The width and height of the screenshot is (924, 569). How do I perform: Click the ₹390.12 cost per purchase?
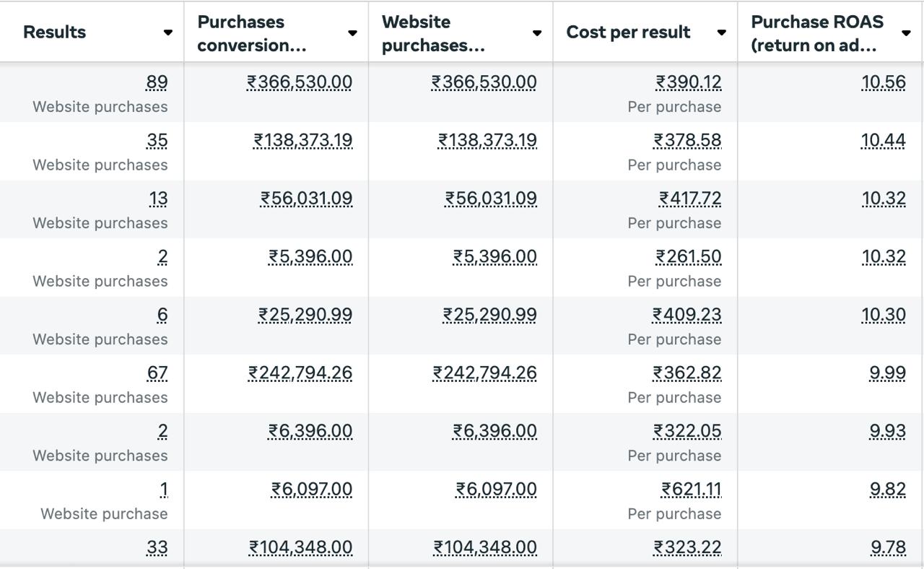[688, 82]
